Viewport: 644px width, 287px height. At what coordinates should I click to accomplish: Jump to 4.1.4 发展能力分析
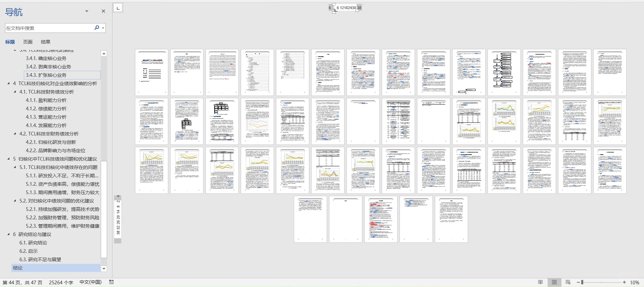pyautogui.click(x=46, y=125)
